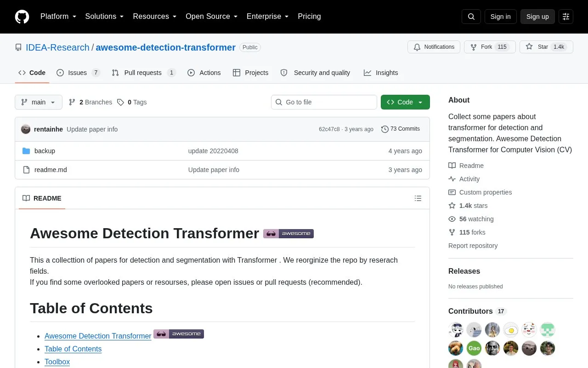Open the readme.md file
The width and height of the screenshot is (588, 368).
(x=51, y=170)
